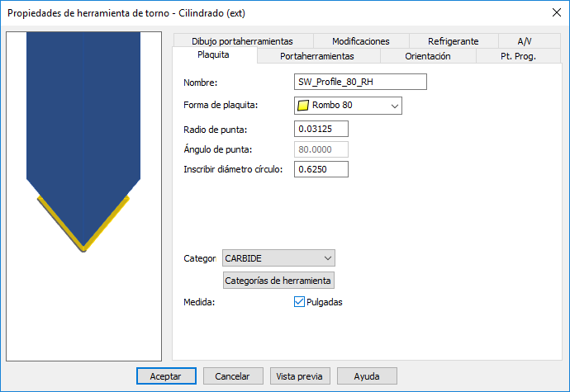The image size is (570, 392).
Task: Click the yellow Rombo 80 shape icon
Action: [303, 106]
